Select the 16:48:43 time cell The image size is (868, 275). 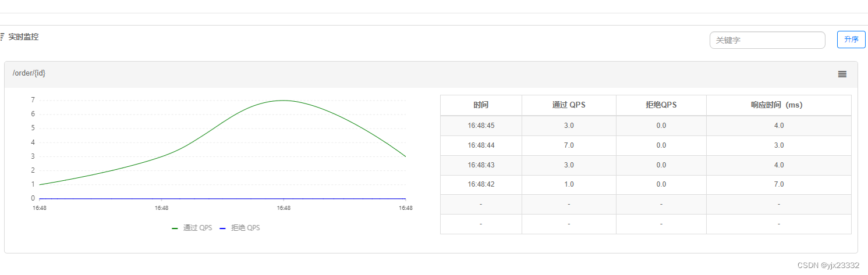click(x=481, y=165)
